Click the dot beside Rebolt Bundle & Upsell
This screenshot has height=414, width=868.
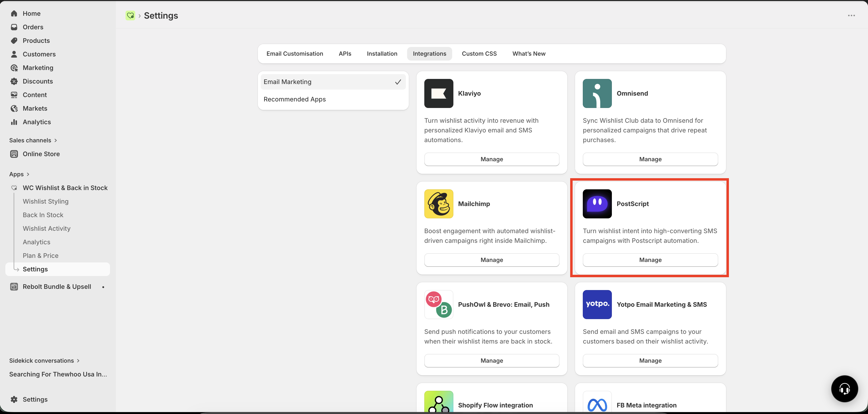[x=103, y=287]
